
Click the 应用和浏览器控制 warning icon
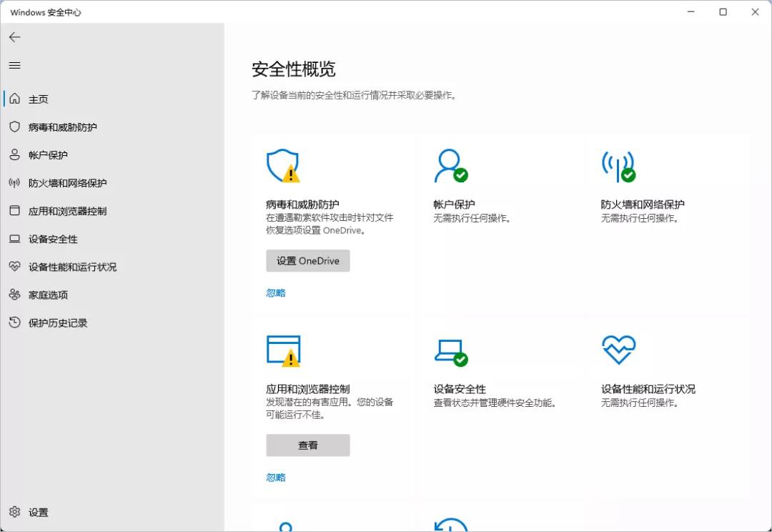[284, 350]
